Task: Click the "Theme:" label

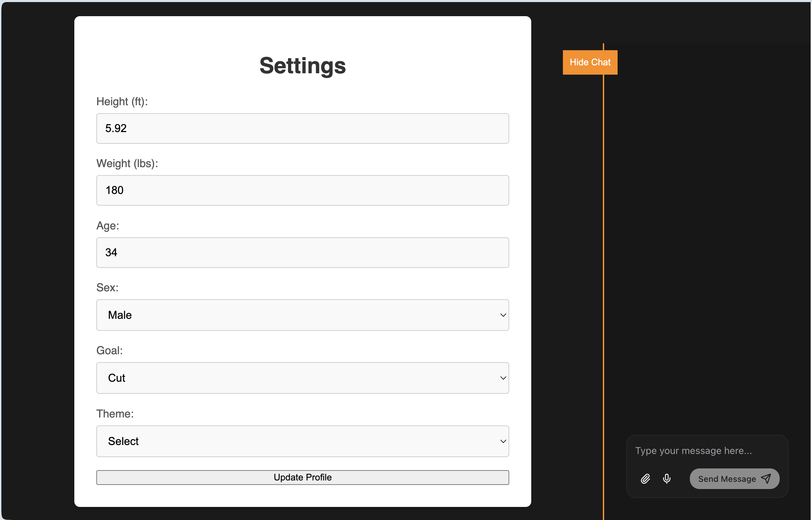Action: [x=115, y=414]
